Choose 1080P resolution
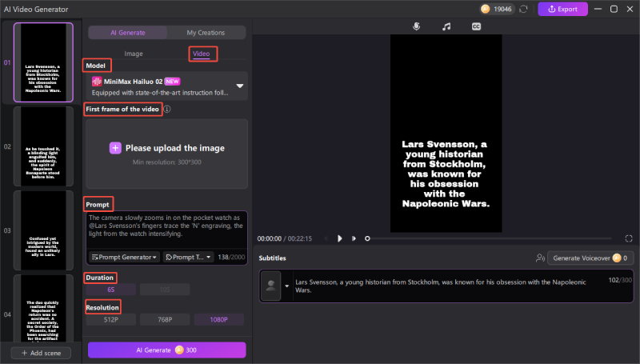This screenshot has width=640, height=364. pyautogui.click(x=220, y=319)
